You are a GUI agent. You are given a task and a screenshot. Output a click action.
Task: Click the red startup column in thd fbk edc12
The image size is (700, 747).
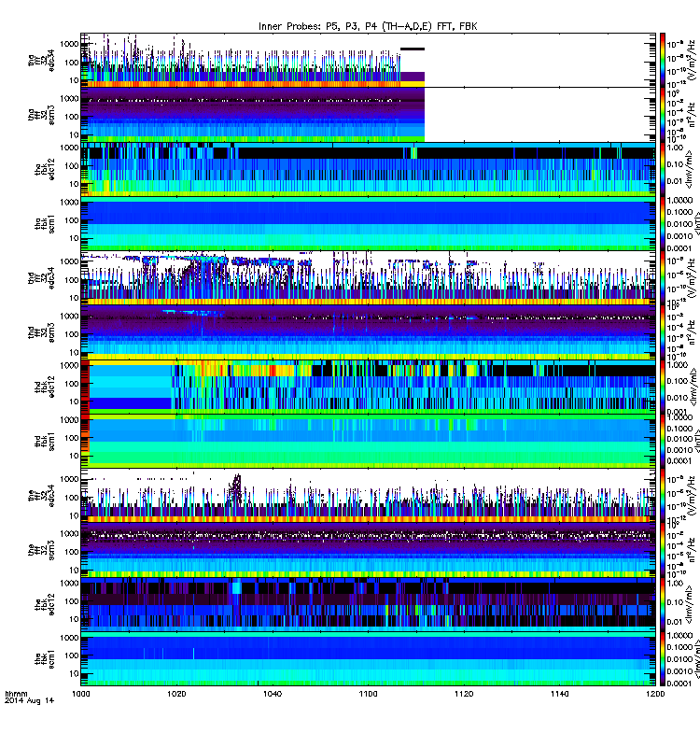click(x=85, y=387)
